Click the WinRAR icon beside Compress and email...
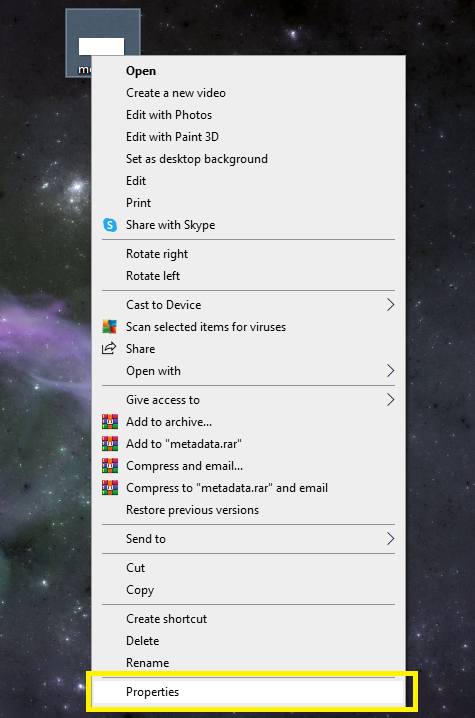The height and width of the screenshot is (718, 475). (110, 466)
